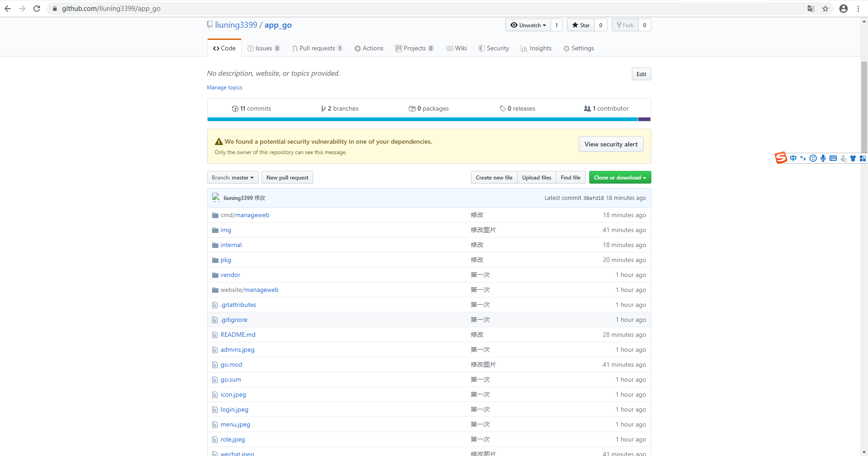Star the repository
The width and height of the screenshot is (868, 456).
(581, 25)
